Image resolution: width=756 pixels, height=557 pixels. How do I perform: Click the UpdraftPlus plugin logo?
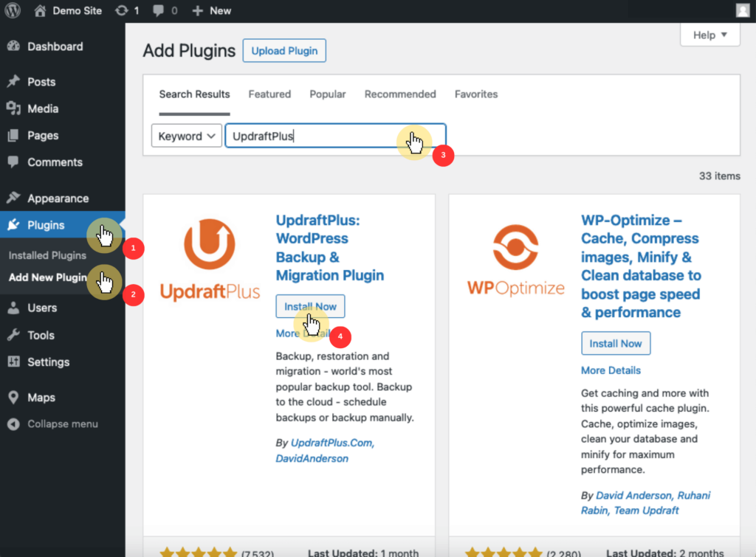point(210,260)
